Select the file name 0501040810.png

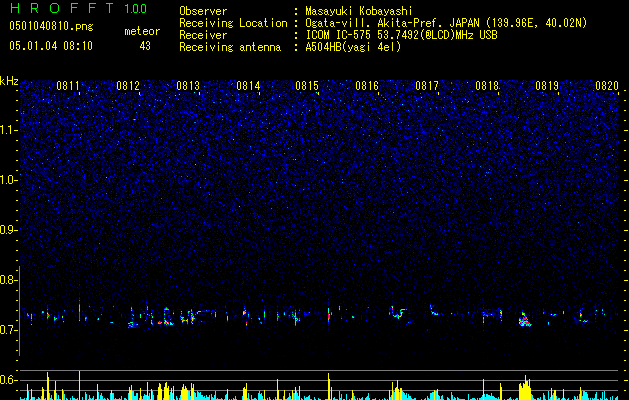51,26
